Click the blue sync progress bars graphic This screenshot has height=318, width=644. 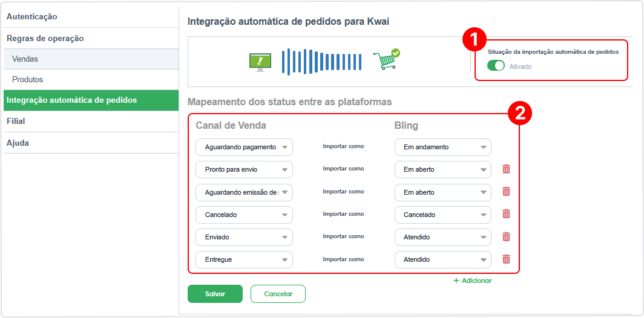(x=321, y=62)
